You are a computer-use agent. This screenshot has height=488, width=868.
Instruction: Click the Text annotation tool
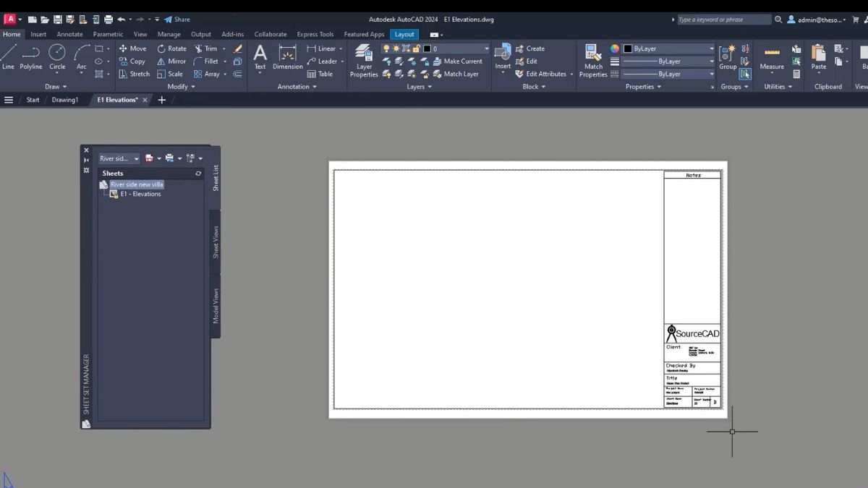point(260,58)
